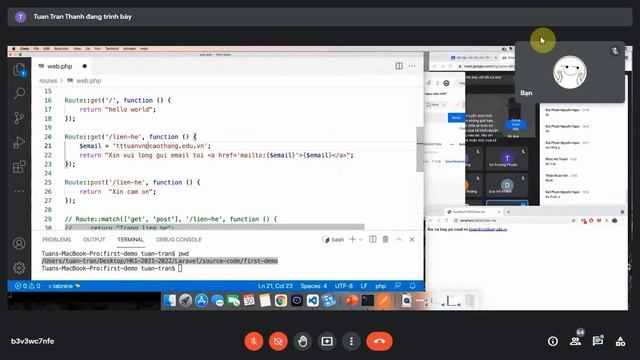This screenshot has width=640, height=360.
Task: Open Activities panel in Meet
Action: [620, 341]
